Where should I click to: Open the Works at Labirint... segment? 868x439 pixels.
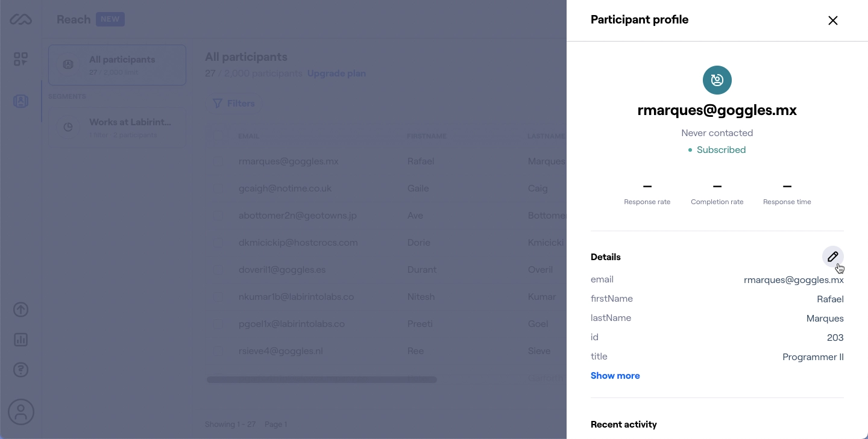[x=117, y=127]
